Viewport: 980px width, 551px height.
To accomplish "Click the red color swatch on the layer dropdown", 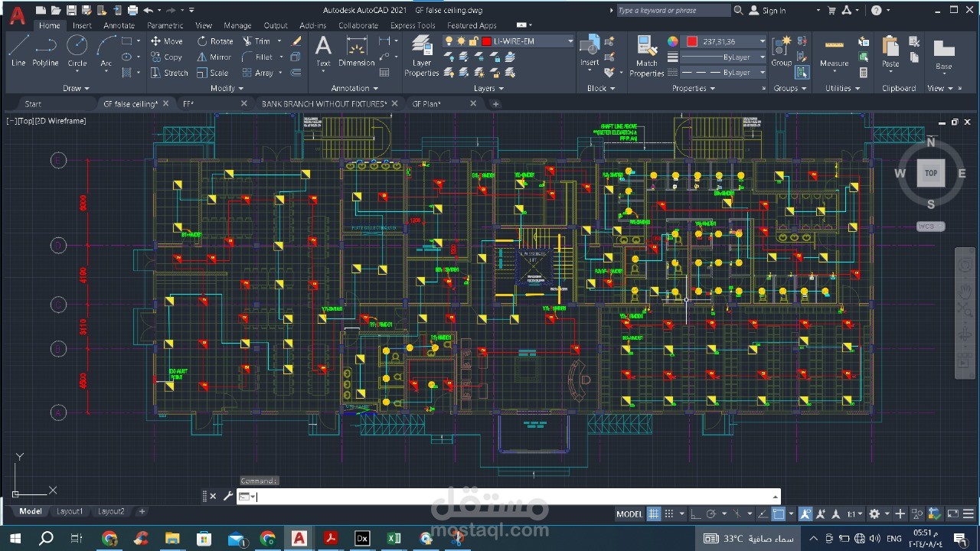I will coord(486,41).
